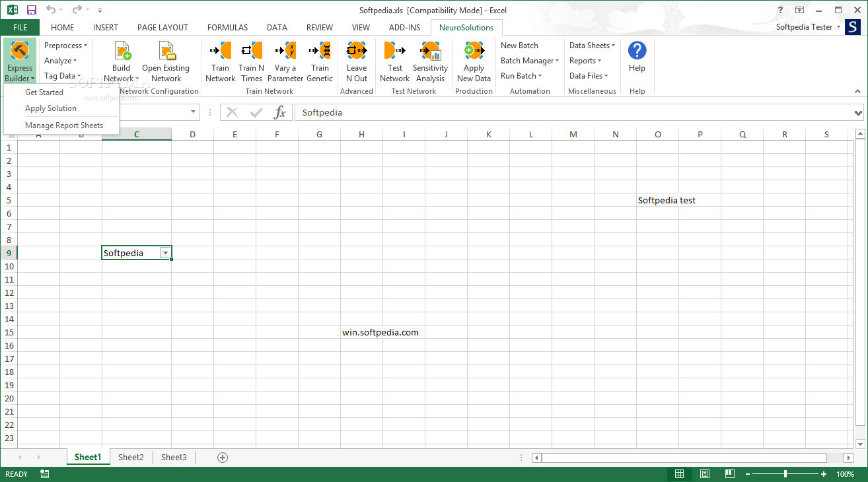This screenshot has height=482, width=868.
Task: Switch to Page Break Preview
Action: [729, 474]
